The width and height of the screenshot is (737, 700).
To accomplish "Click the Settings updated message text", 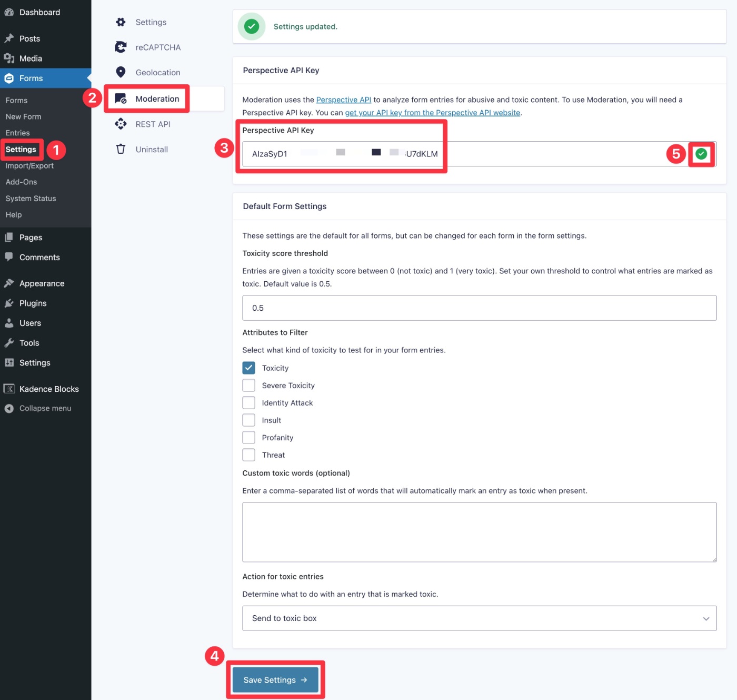I will click(305, 26).
